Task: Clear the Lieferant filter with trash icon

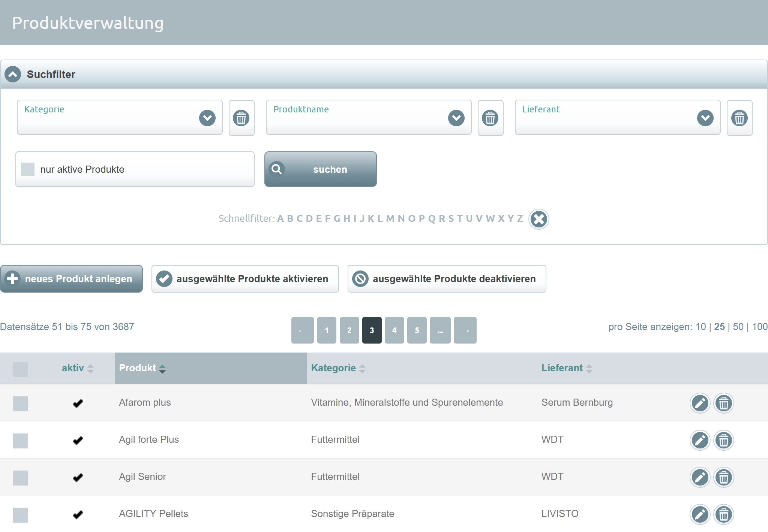Action: tap(739, 118)
